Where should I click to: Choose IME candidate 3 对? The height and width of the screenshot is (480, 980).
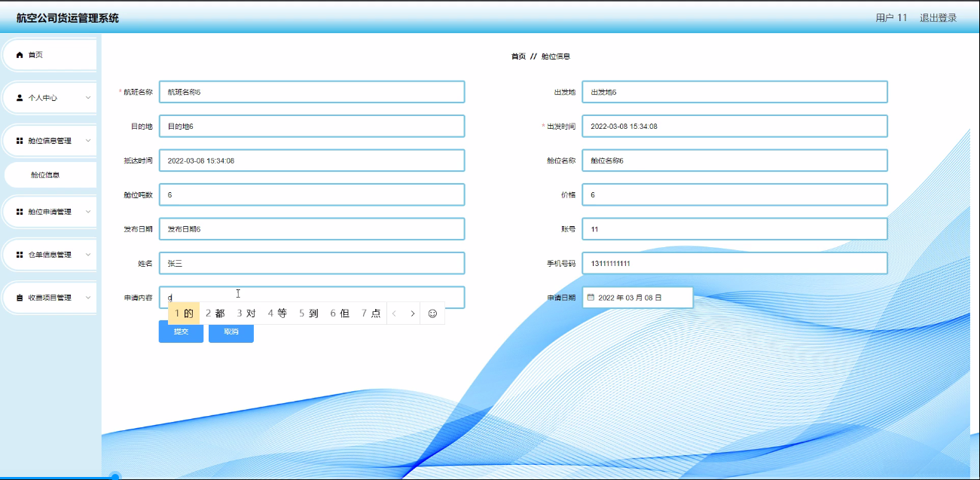click(246, 313)
